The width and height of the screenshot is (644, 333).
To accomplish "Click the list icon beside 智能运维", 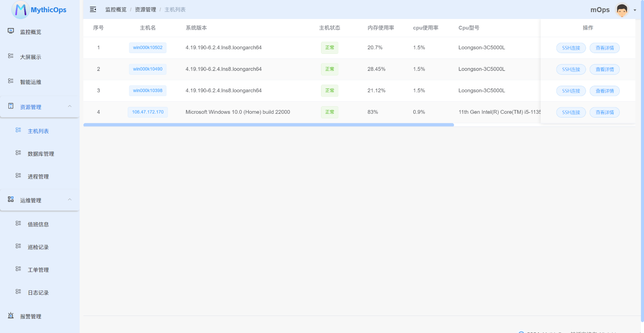I will pos(11,81).
